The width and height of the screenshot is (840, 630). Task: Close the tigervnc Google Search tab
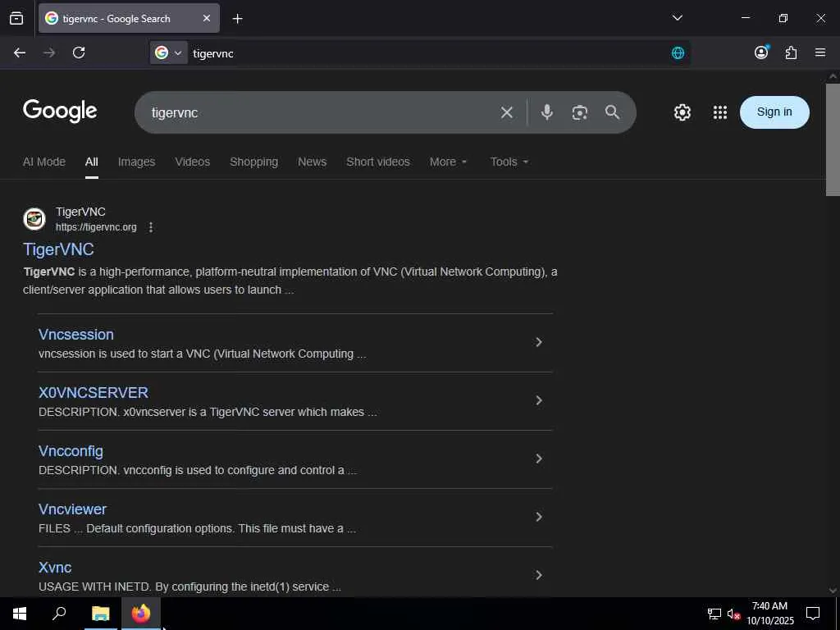pyautogui.click(x=207, y=18)
